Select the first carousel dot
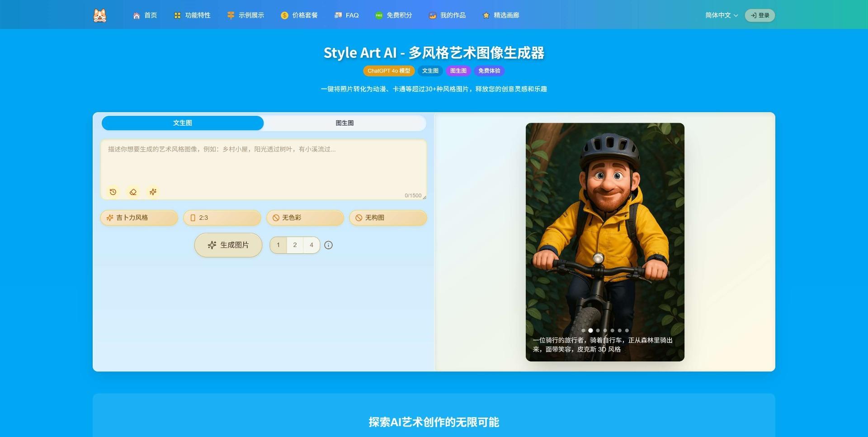868x437 pixels. click(x=583, y=331)
